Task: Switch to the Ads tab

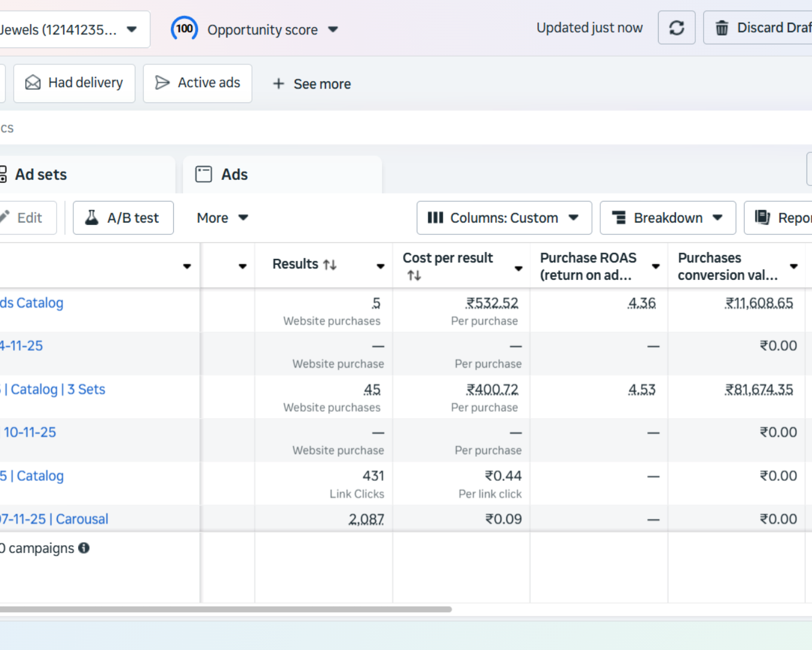Action: 234,175
